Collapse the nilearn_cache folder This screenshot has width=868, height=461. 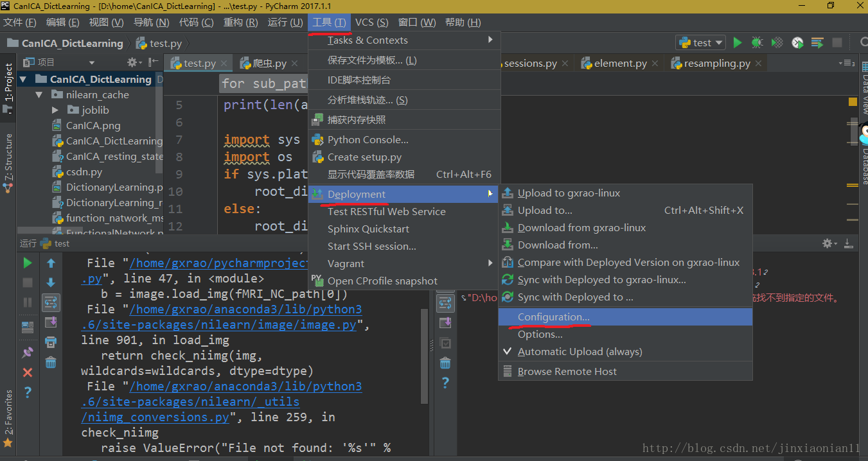[39, 94]
